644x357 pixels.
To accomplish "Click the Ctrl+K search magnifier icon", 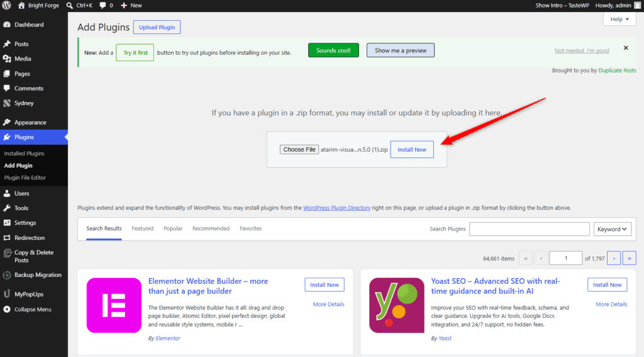I will point(69,5).
